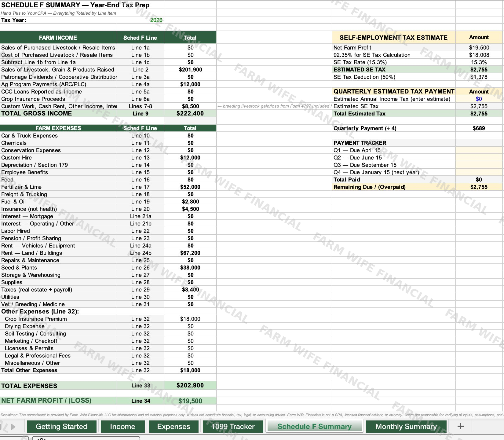Select the Line 21a cell
This screenshot has width=504, height=440.
point(141,216)
